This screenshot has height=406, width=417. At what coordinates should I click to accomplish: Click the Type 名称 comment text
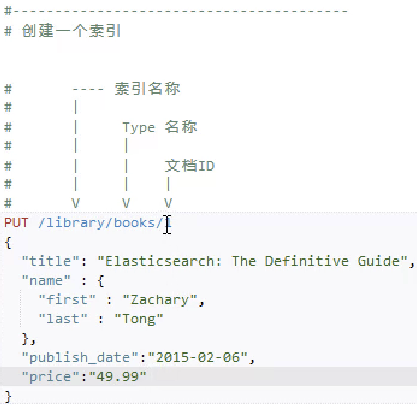[160, 127]
